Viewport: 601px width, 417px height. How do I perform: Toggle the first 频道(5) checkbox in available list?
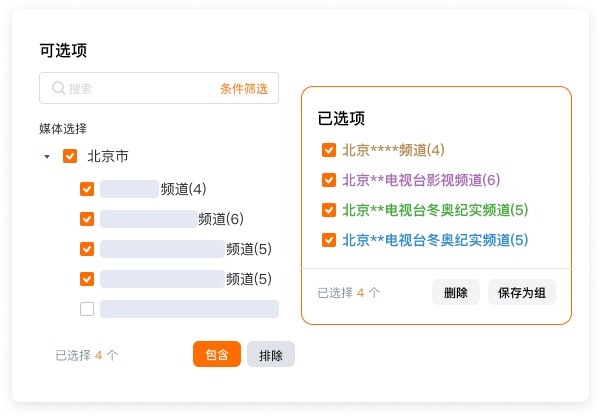pos(87,249)
